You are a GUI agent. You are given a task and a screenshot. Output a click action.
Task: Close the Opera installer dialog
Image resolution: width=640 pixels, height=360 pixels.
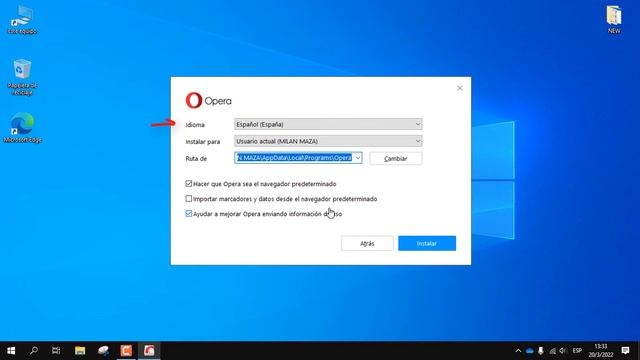click(460, 88)
